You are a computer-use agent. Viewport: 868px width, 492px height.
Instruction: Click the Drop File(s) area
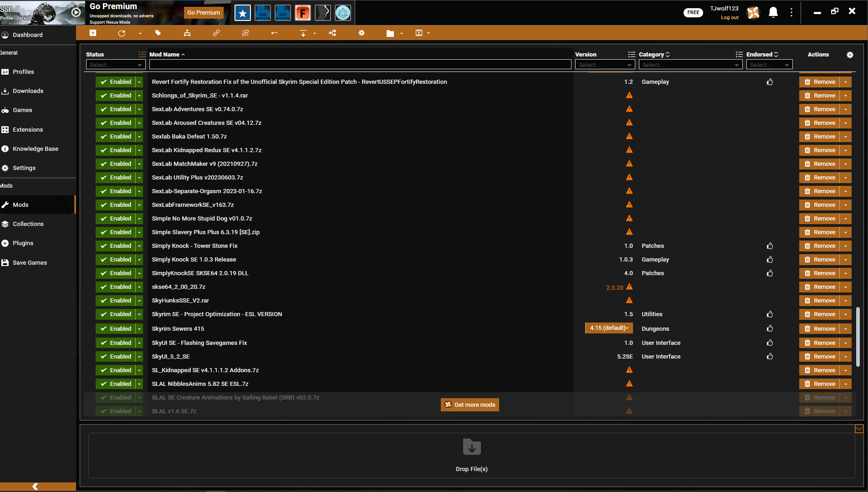tap(472, 456)
